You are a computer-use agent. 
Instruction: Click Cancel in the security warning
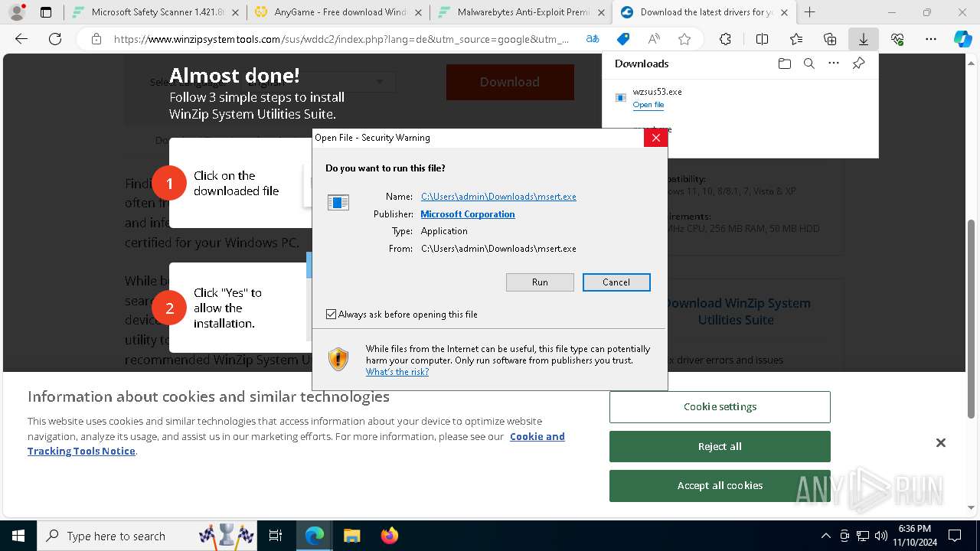616,282
